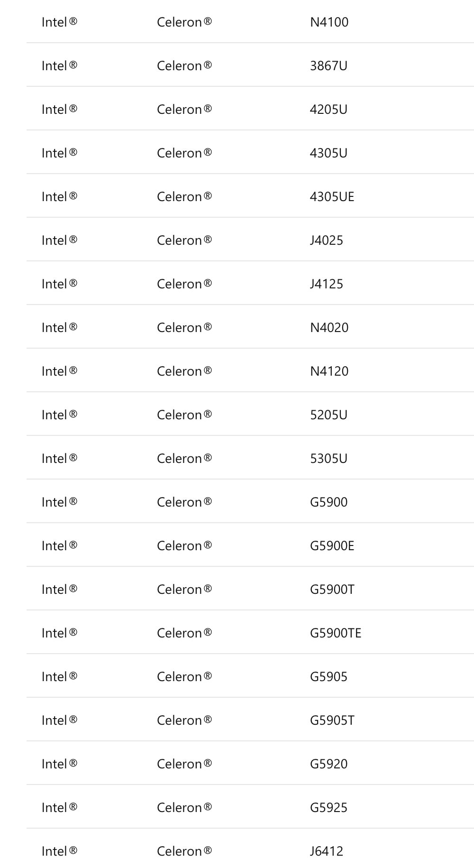Click the J4025 model entry
The image size is (474, 868).
(x=326, y=240)
